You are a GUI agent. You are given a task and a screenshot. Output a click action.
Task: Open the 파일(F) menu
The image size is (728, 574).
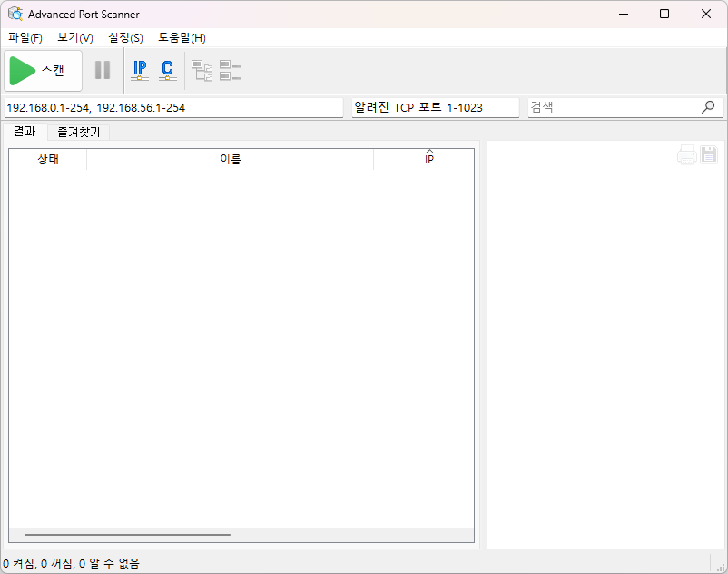25,38
